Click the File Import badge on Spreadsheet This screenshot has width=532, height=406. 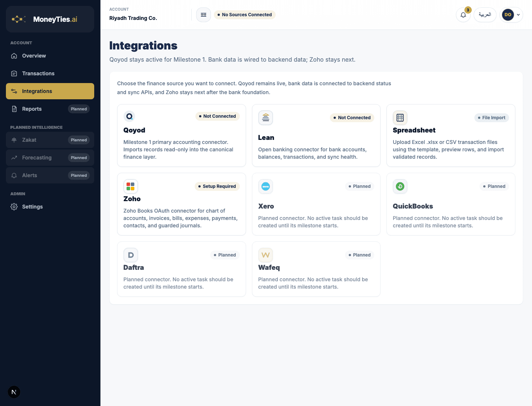pos(492,118)
